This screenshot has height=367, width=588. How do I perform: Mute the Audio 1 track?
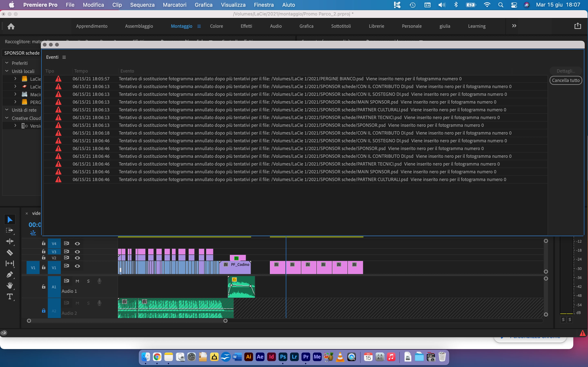[77, 281]
